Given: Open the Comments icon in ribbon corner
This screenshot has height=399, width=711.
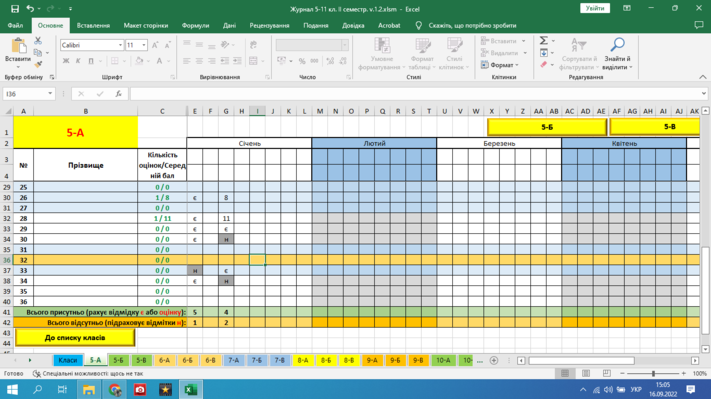Looking at the screenshot, I should (699, 25).
